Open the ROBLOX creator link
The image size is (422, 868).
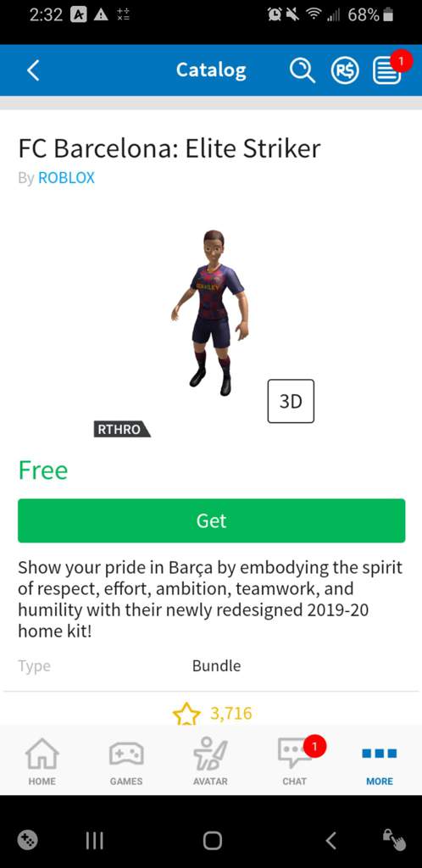click(66, 178)
